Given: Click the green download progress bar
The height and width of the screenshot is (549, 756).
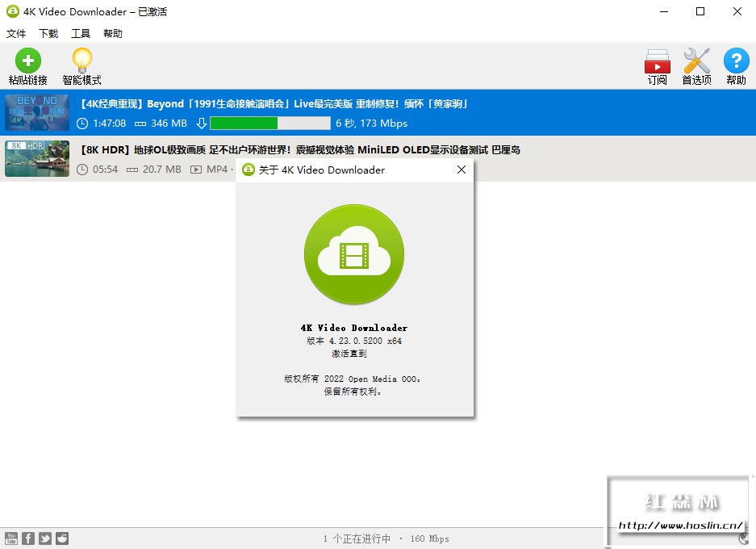Looking at the screenshot, I should coord(270,123).
